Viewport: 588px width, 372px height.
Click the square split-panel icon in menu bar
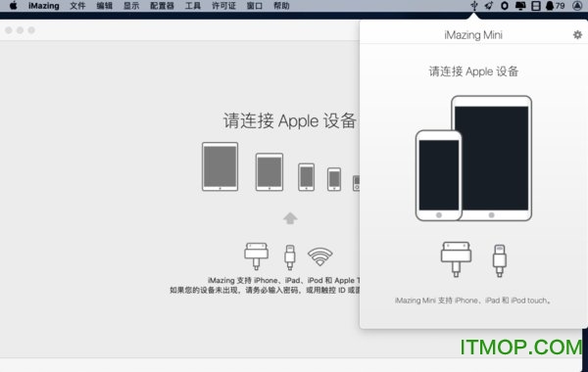pos(536,6)
